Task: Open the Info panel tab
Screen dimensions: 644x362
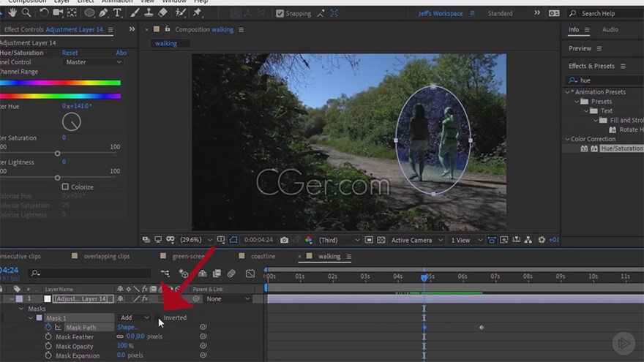Action: point(573,29)
